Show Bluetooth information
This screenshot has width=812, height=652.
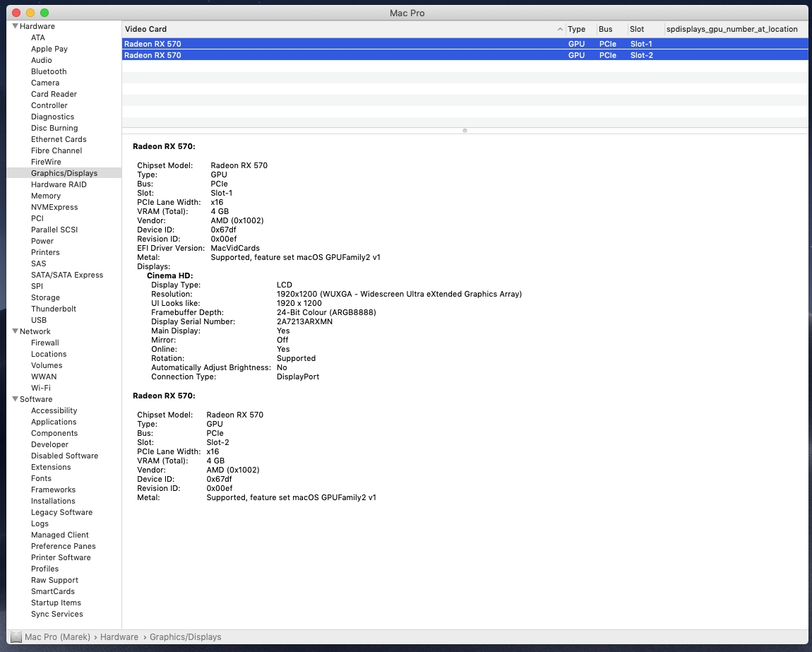[49, 71]
